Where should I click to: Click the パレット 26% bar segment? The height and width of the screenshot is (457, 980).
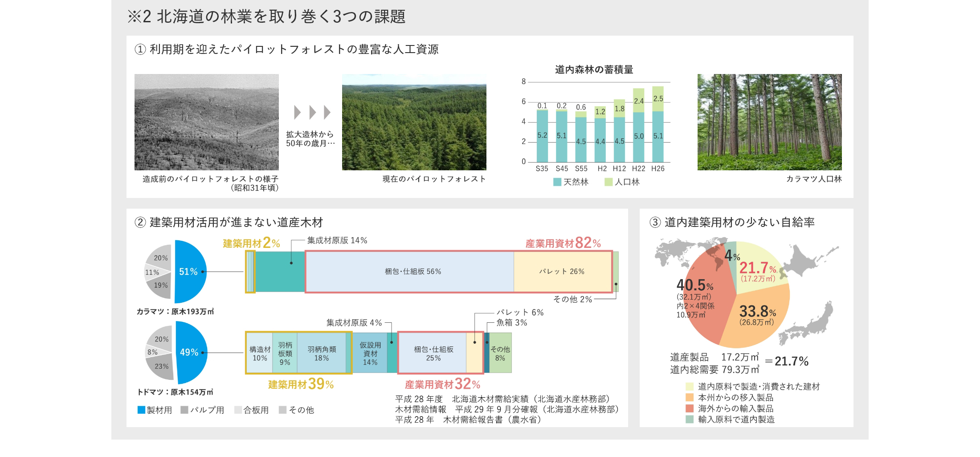(563, 272)
